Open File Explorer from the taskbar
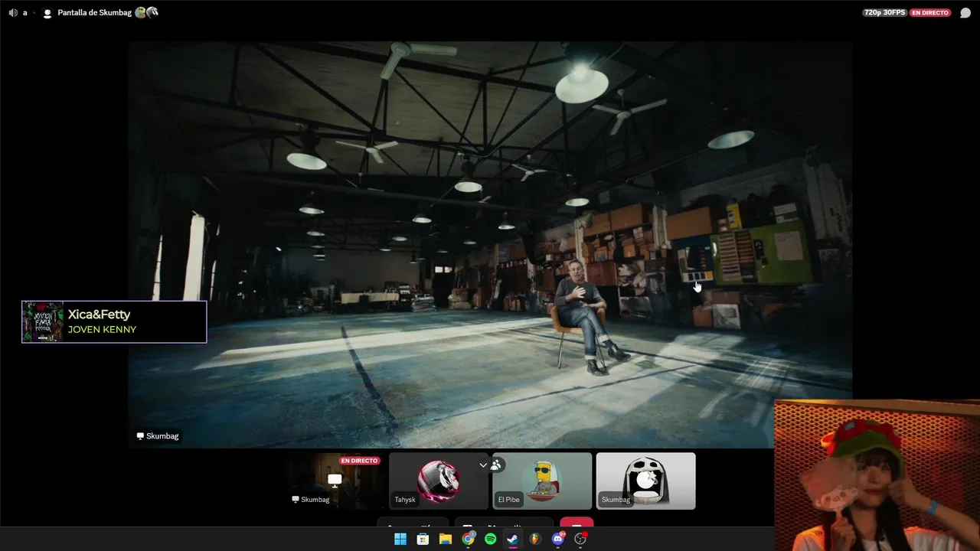Screen dimensions: 980x551 pyautogui.click(x=445, y=539)
